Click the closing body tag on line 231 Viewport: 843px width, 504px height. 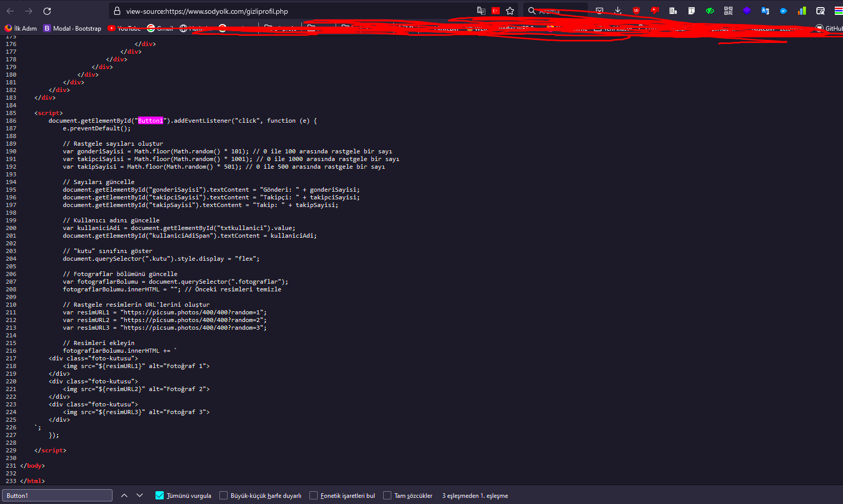point(32,466)
